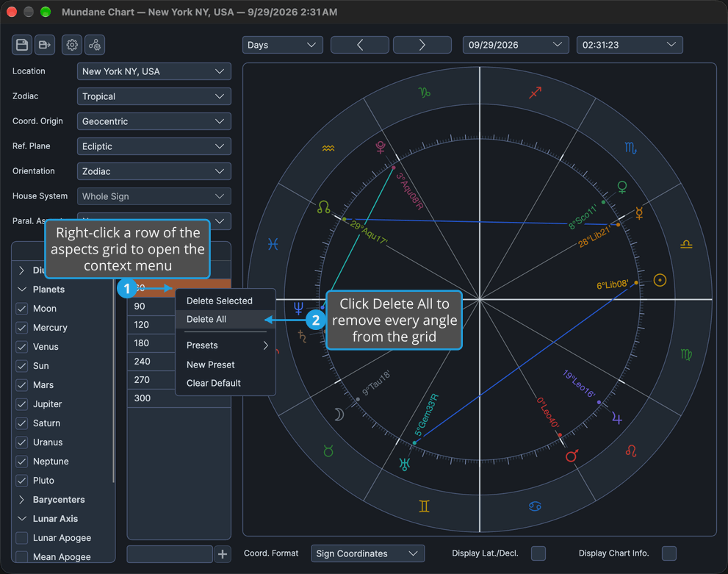The width and height of the screenshot is (728, 574).
Task: Click the Scorpio sign symbol
Action: coord(630,148)
